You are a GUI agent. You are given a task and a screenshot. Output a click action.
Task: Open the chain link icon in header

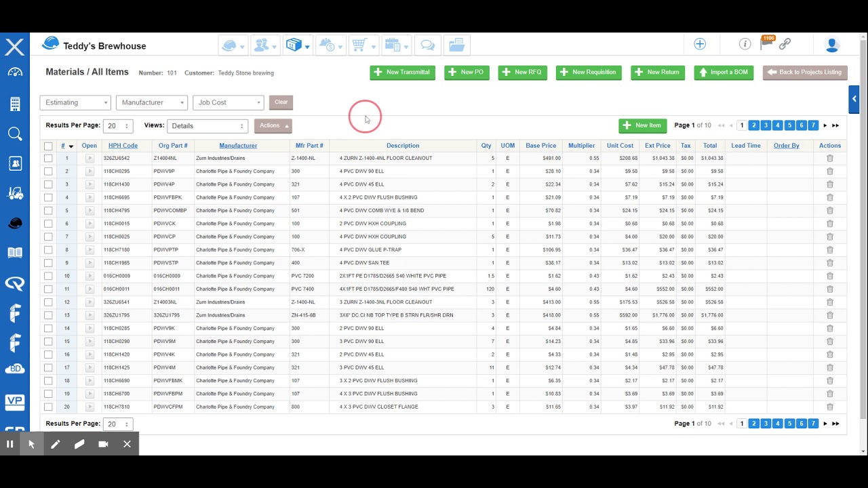[x=785, y=44]
